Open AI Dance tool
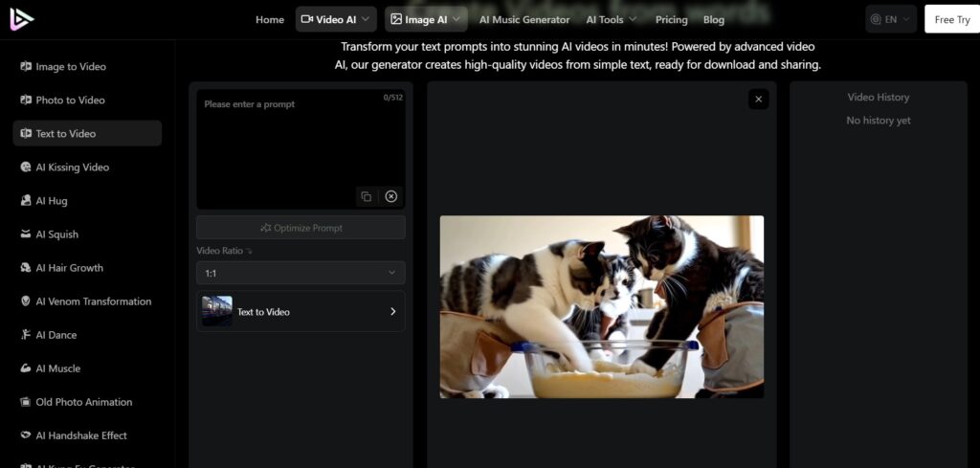The height and width of the screenshot is (468, 980). pyautogui.click(x=87, y=335)
